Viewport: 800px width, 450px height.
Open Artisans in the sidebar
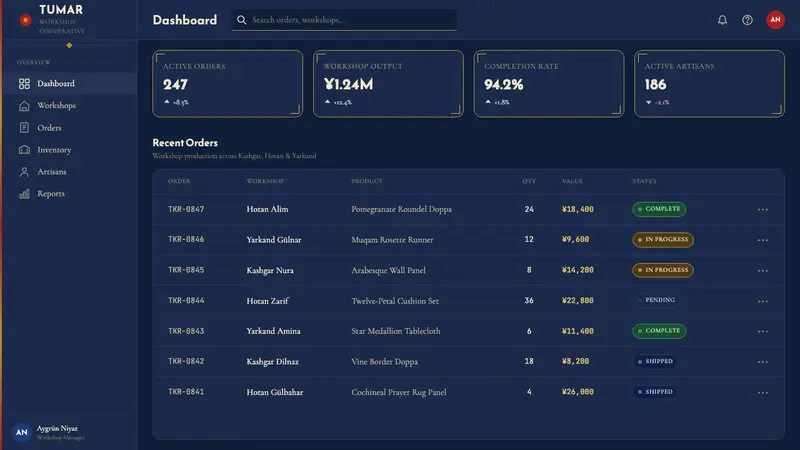pos(70,171)
